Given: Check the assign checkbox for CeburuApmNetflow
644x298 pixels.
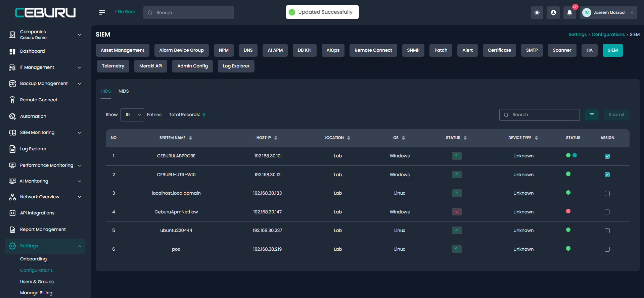Looking at the screenshot, I should coord(607,212).
